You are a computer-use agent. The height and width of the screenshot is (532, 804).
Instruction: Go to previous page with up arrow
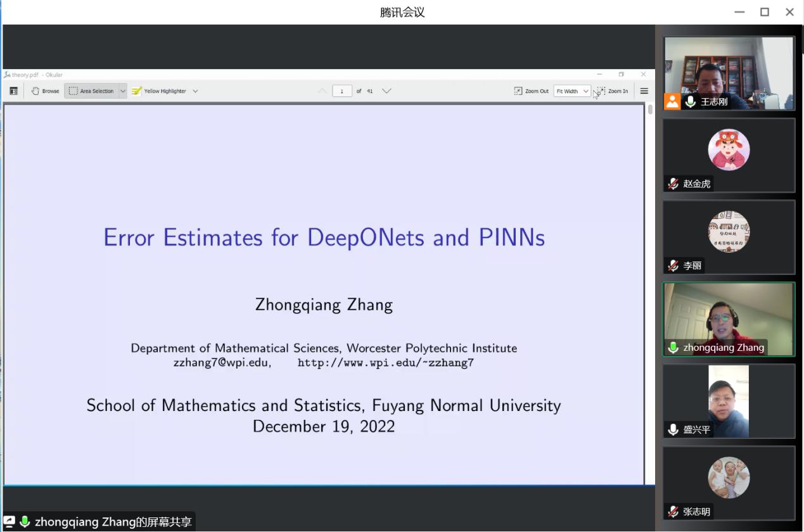322,91
